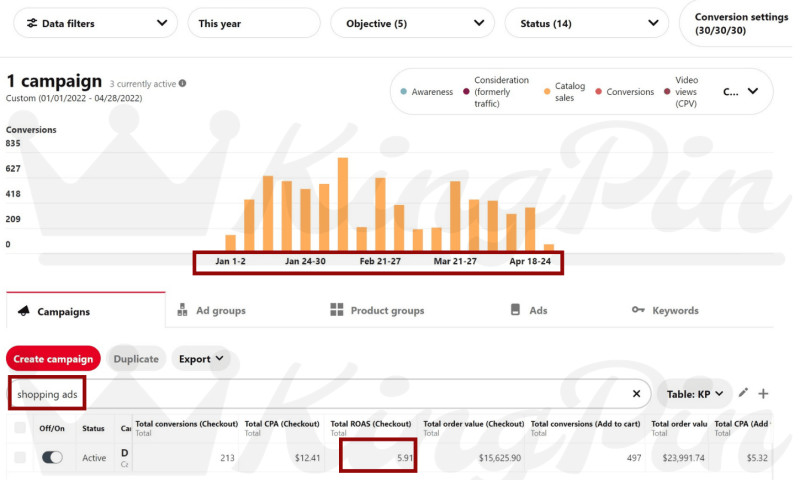
Task: Click the Ad groups tab icon
Action: [x=182, y=310]
